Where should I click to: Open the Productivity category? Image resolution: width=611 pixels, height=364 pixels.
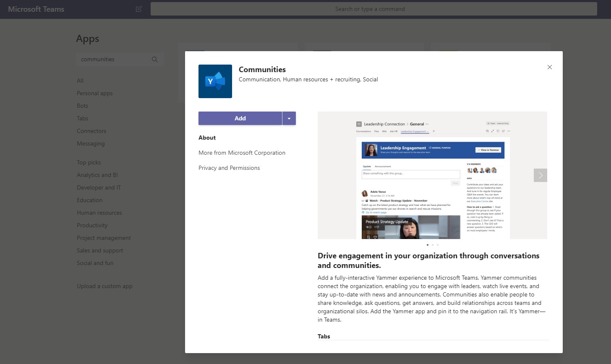[x=92, y=225]
